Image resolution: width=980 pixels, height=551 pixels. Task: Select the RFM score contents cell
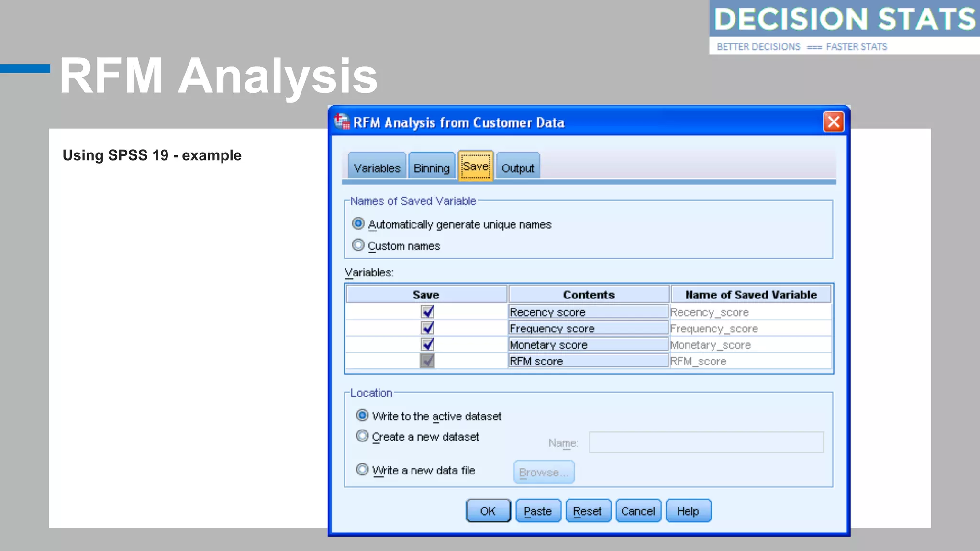[588, 361]
